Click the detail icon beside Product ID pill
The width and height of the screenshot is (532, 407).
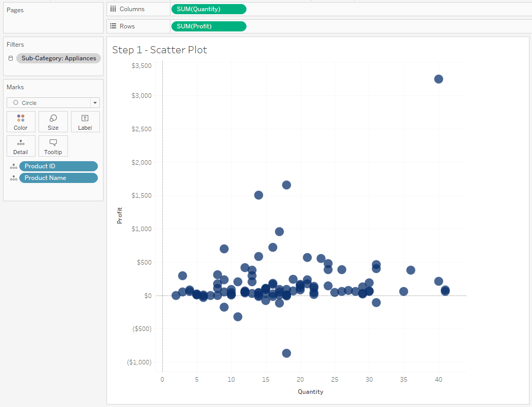tap(14, 166)
